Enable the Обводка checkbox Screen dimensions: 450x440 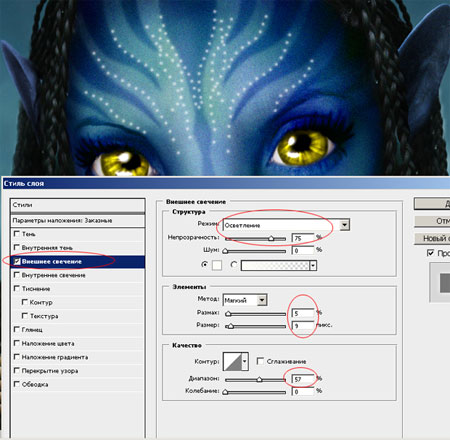click(16, 384)
